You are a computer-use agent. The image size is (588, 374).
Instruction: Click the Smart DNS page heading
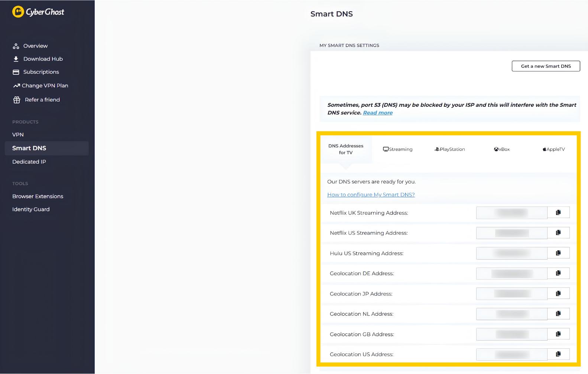point(332,14)
